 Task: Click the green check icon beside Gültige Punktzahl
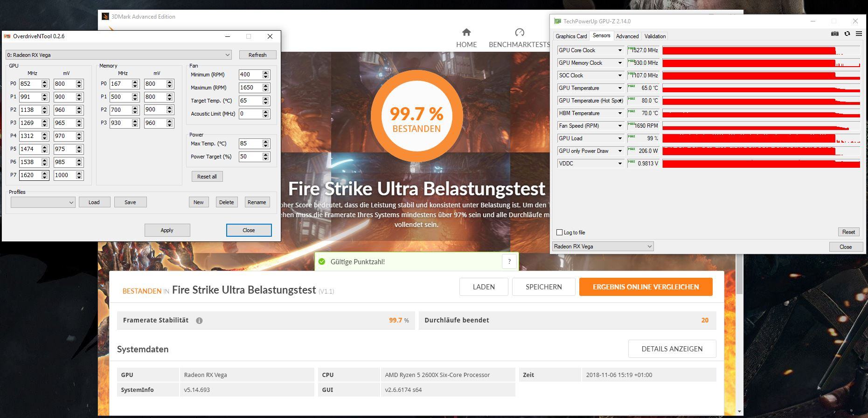[321, 261]
